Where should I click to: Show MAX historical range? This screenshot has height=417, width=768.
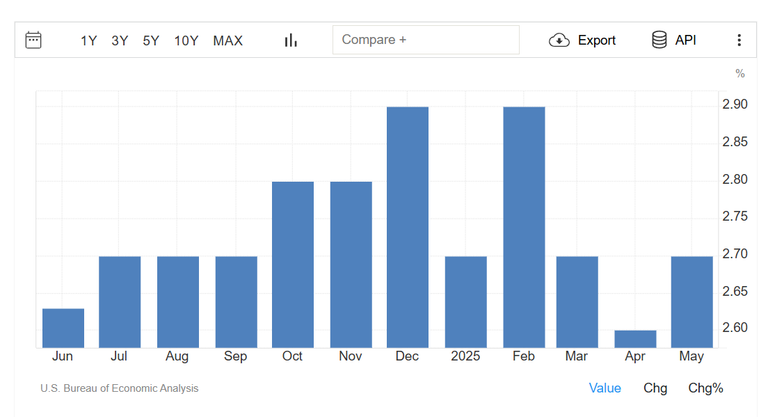[228, 41]
